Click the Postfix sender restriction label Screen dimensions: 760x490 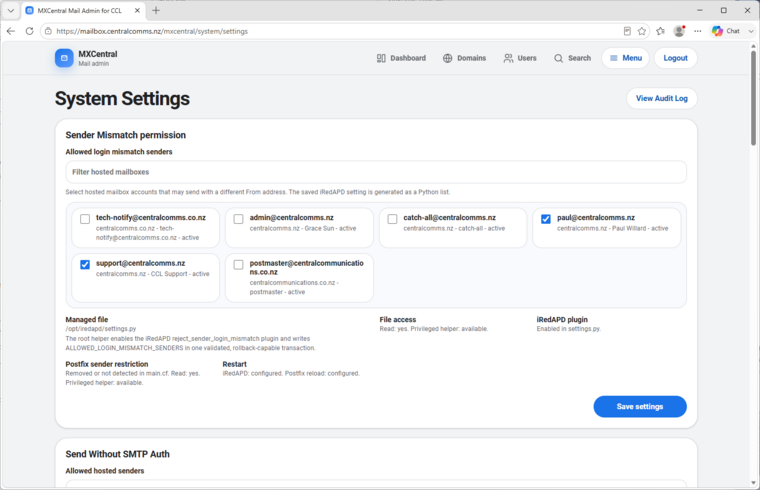pyautogui.click(x=107, y=364)
